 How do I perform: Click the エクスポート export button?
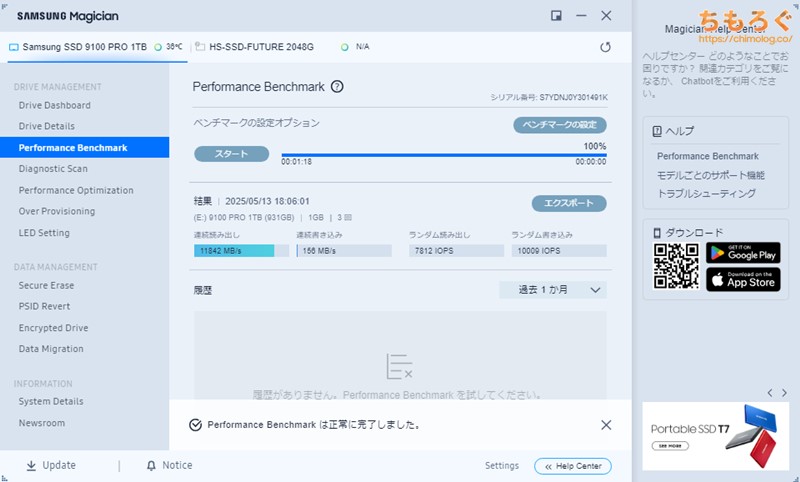pyautogui.click(x=569, y=204)
